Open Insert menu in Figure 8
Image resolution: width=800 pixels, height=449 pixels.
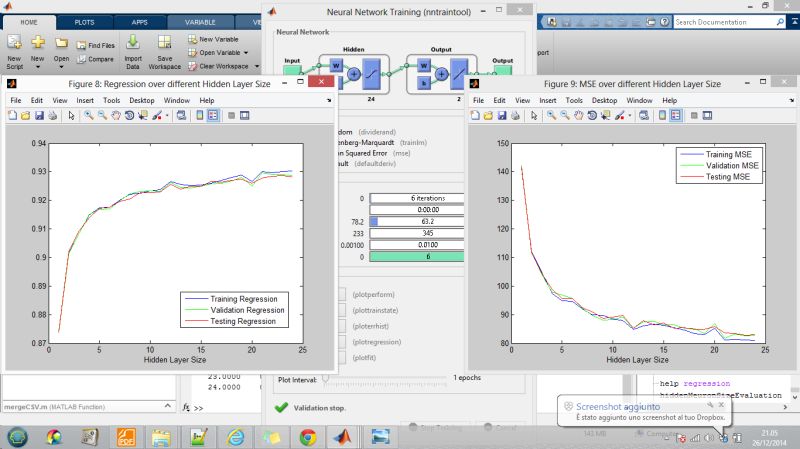coord(85,101)
